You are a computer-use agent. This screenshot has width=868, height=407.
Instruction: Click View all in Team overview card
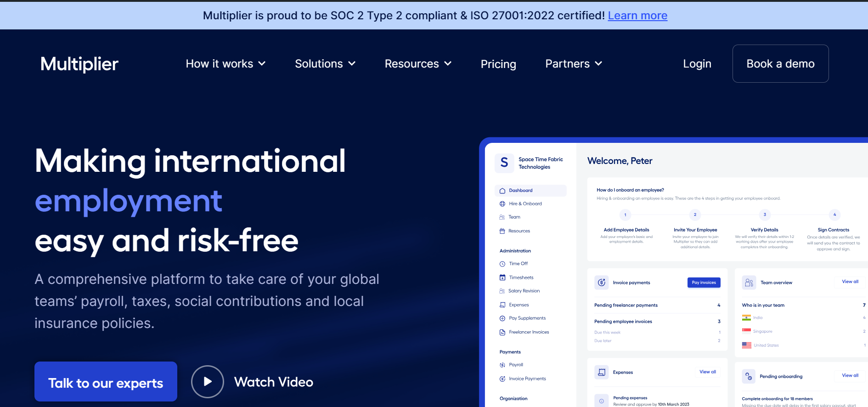(x=850, y=282)
